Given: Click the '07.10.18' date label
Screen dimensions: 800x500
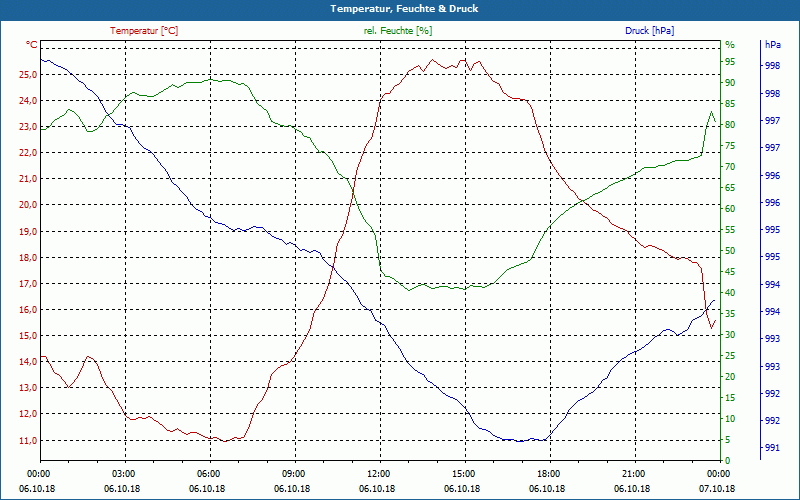Looking at the screenshot, I should tap(717, 488).
